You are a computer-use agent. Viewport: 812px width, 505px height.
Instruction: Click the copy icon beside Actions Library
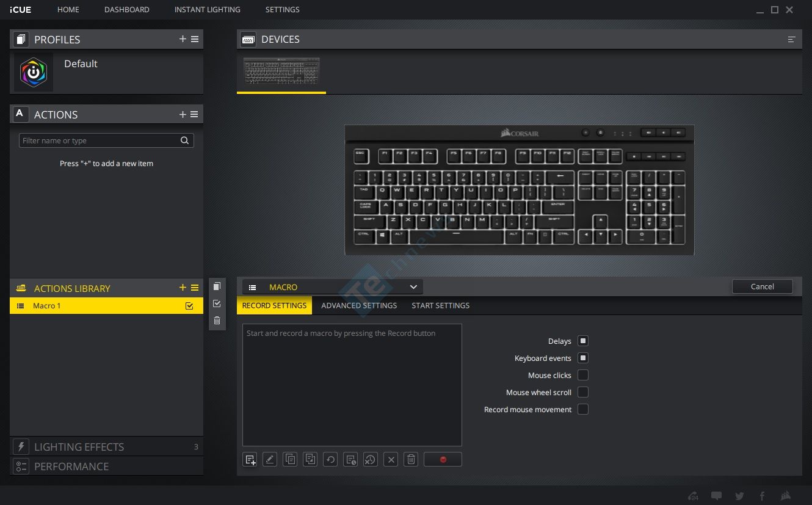pyautogui.click(x=217, y=286)
